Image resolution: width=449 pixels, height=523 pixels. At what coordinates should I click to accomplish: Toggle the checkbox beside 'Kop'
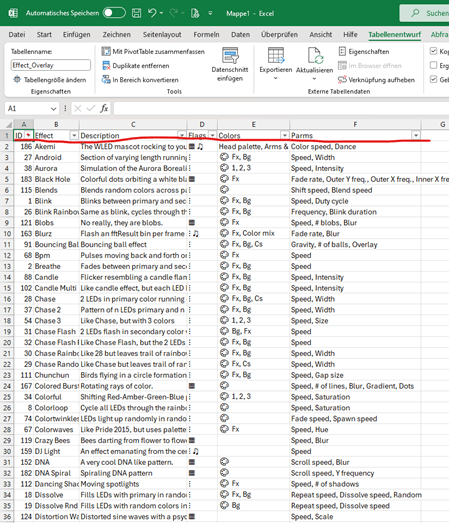coord(433,51)
